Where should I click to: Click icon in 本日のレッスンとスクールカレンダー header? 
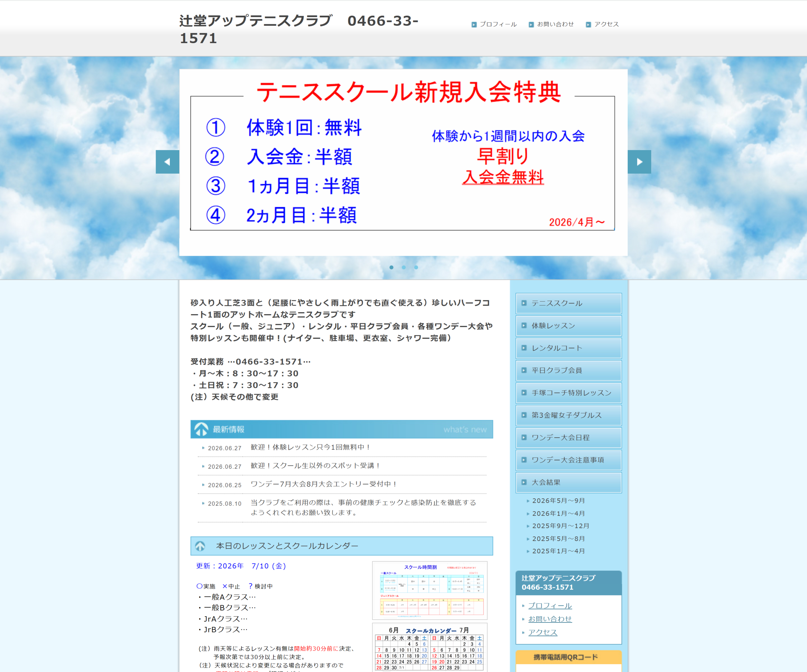click(x=200, y=546)
